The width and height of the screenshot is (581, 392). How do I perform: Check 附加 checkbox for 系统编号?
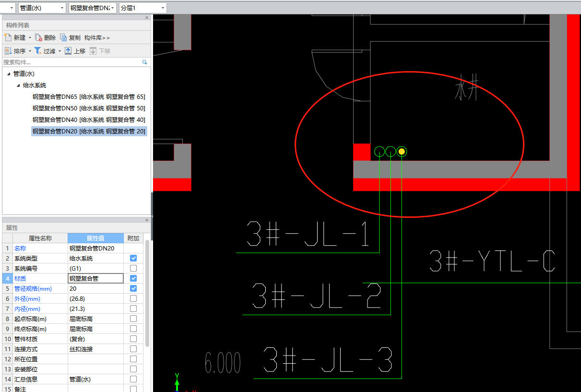tap(133, 268)
